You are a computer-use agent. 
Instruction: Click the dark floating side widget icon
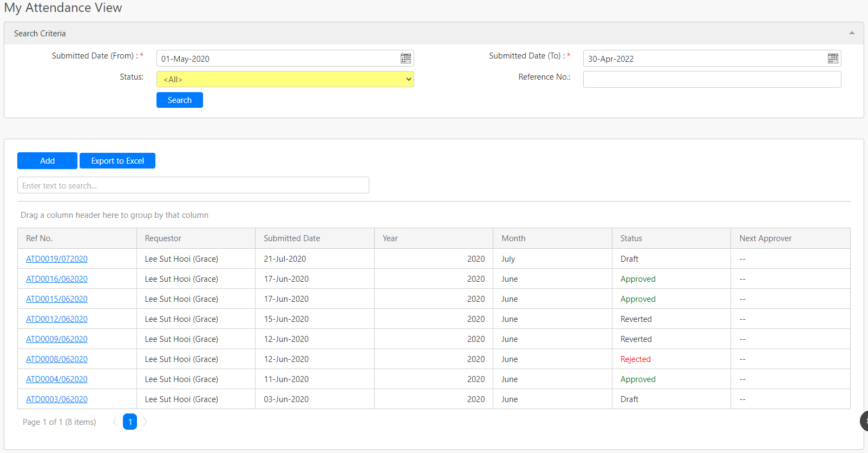click(864, 421)
